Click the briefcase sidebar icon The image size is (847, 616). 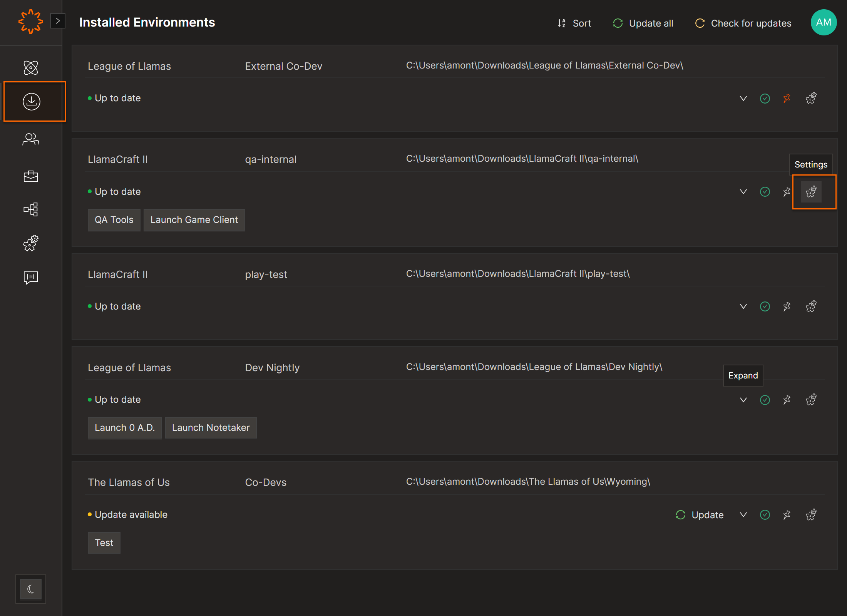click(x=31, y=176)
